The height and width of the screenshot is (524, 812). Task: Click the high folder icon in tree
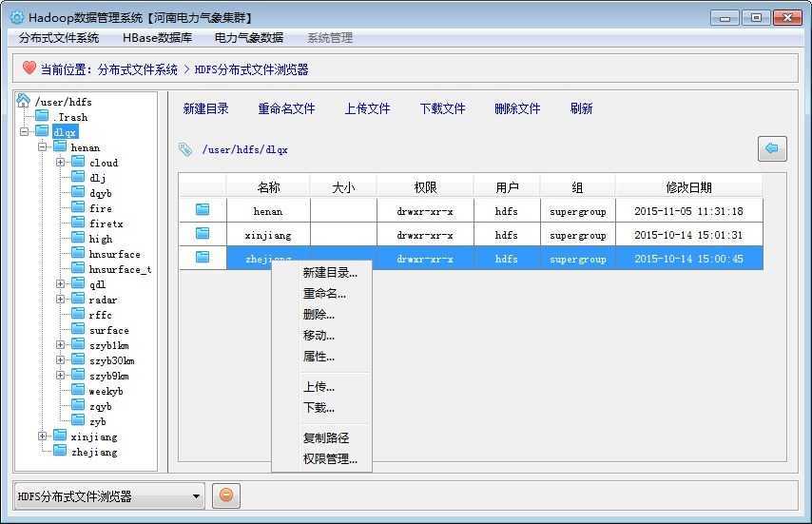[78, 237]
